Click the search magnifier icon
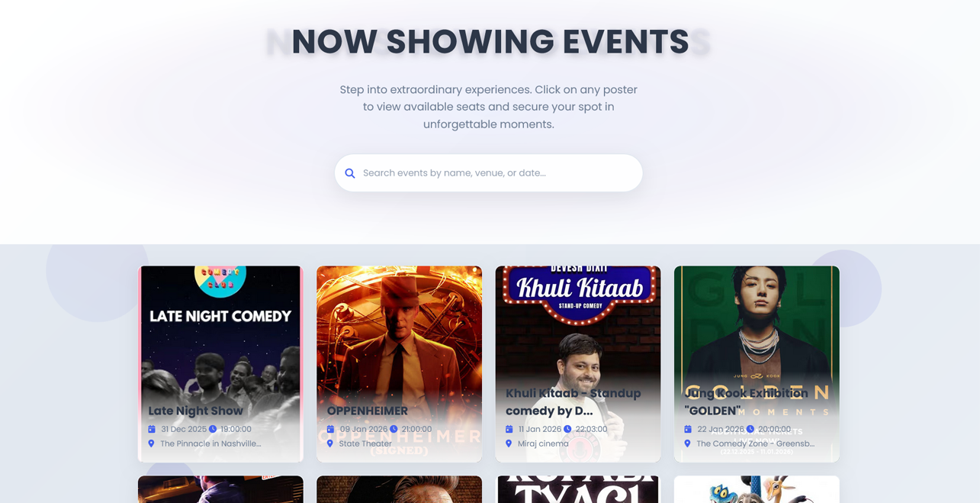 click(349, 173)
